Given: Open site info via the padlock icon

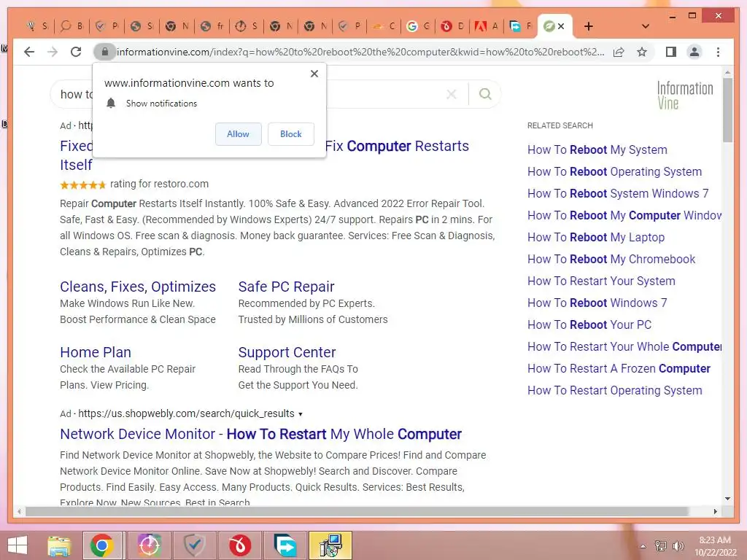Looking at the screenshot, I should [x=105, y=52].
